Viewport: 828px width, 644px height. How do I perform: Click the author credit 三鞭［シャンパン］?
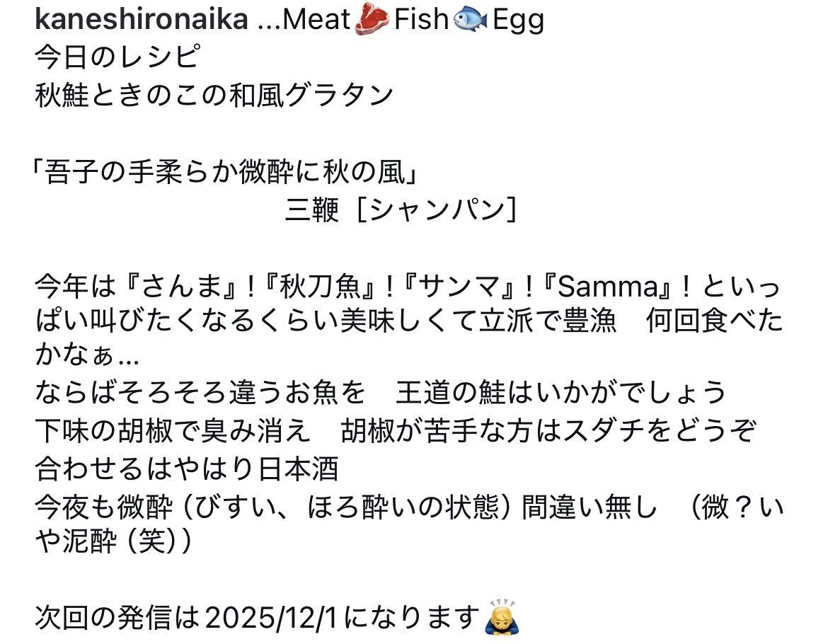(x=400, y=211)
